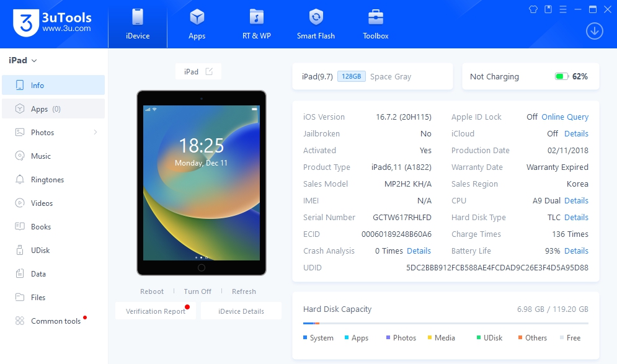Click the iPad lock screen preview
The width and height of the screenshot is (617, 364).
pyautogui.click(x=201, y=182)
